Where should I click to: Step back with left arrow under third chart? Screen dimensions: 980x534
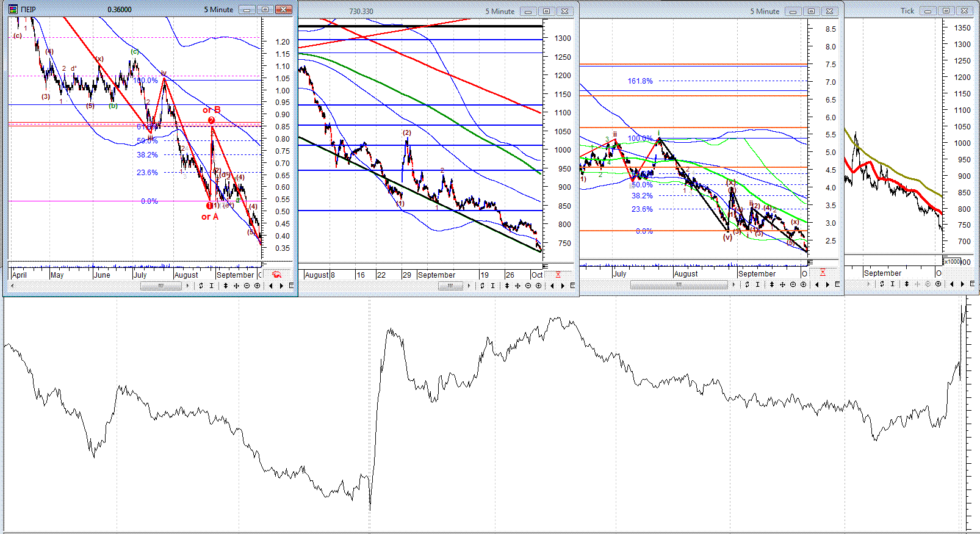(x=817, y=284)
